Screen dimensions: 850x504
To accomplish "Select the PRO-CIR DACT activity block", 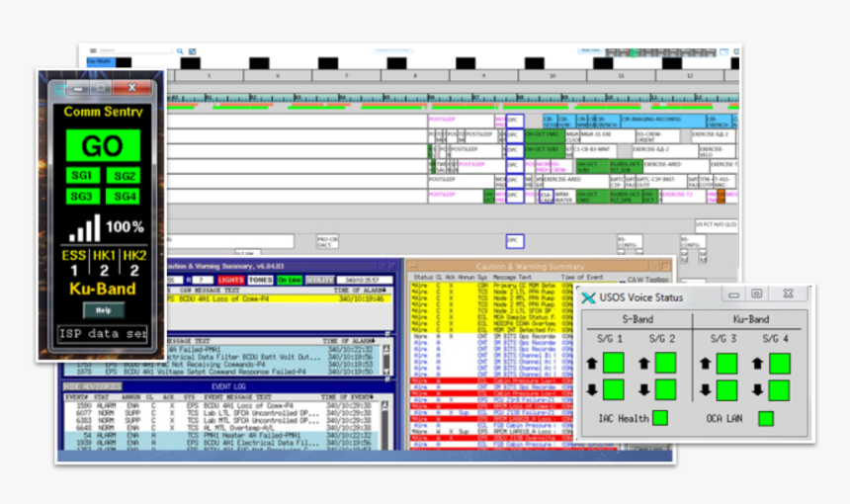I will pos(327,242).
